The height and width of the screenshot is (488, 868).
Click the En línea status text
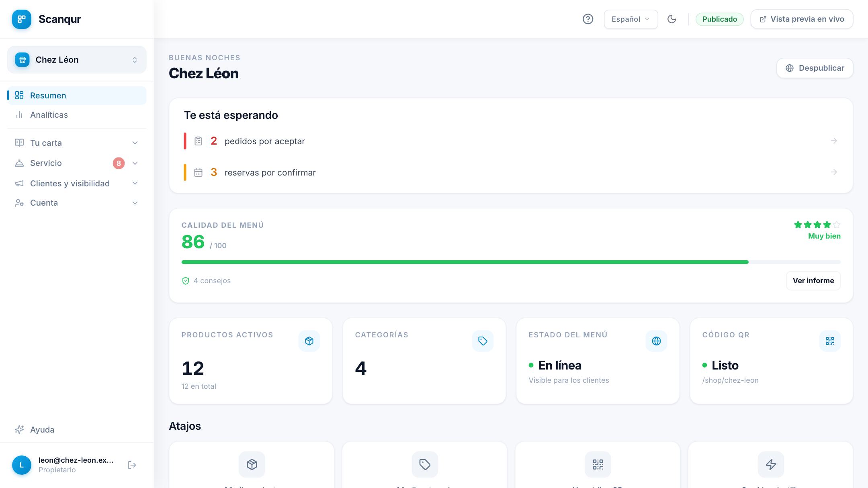click(560, 365)
